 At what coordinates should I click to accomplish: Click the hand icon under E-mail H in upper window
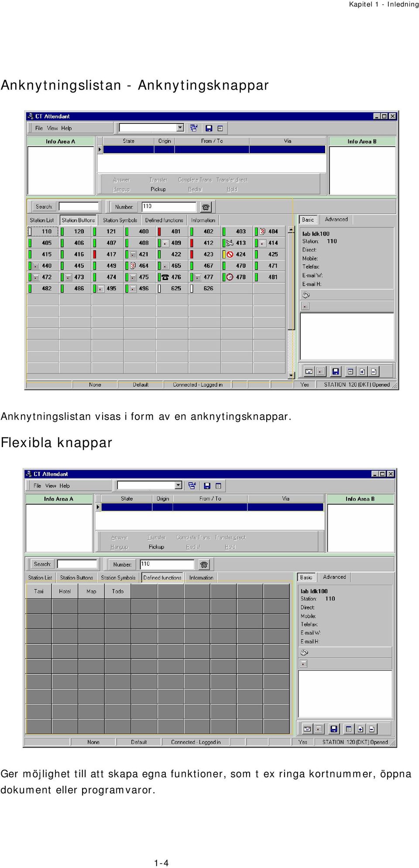(x=306, y=295)
